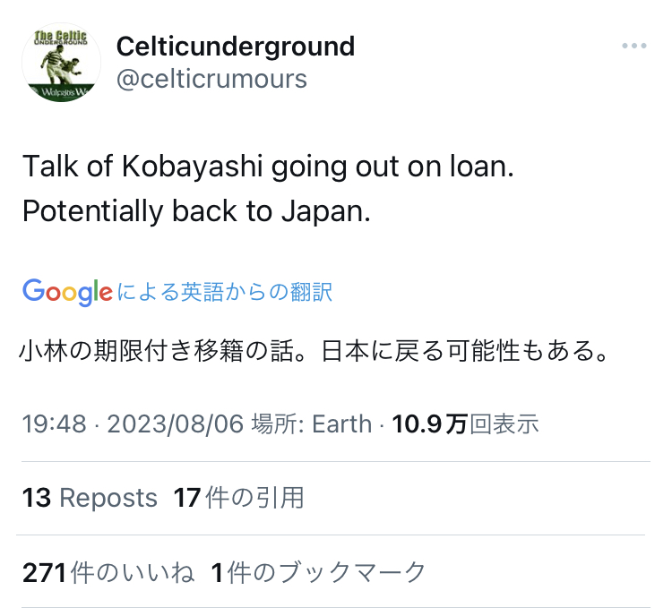Click the による英語からの翻訳 translation link

click(224, 292)
